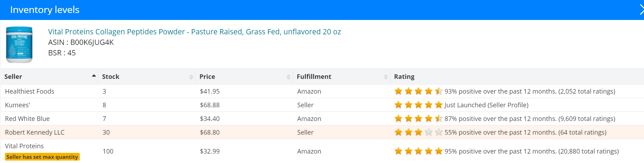Select the Kumees' seller name
Screen dimensions: 644x163
coord(18,105)
